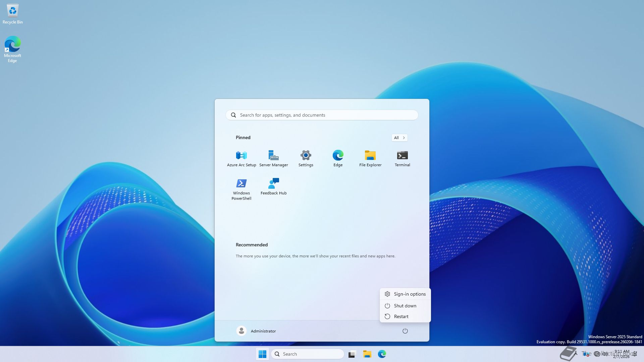
Task: Click the taskbar Search box
Action: (308, 354)
